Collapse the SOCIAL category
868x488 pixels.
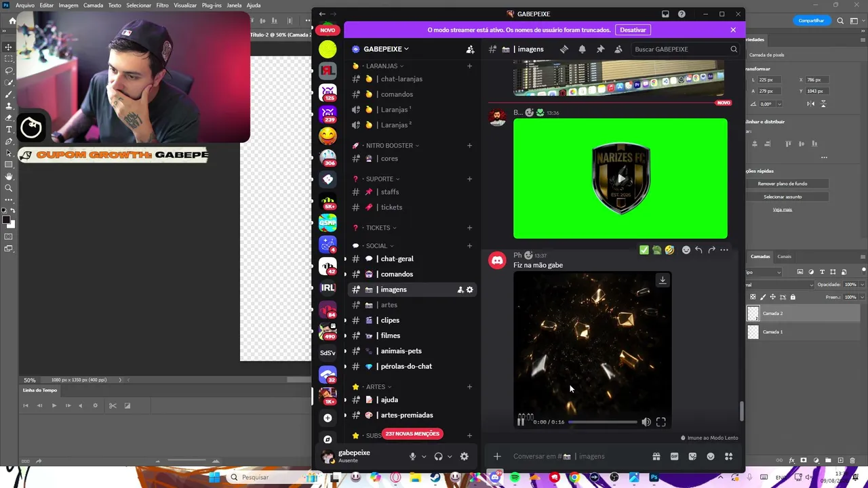pos(379,246)
